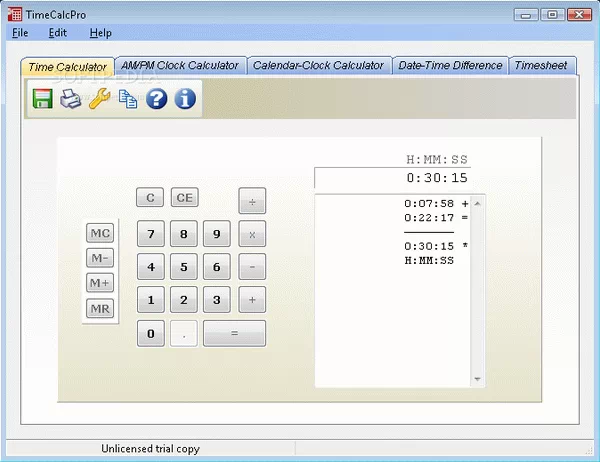Open the Help menu
This screenshot has width=600, height=462.
(101, 33)
